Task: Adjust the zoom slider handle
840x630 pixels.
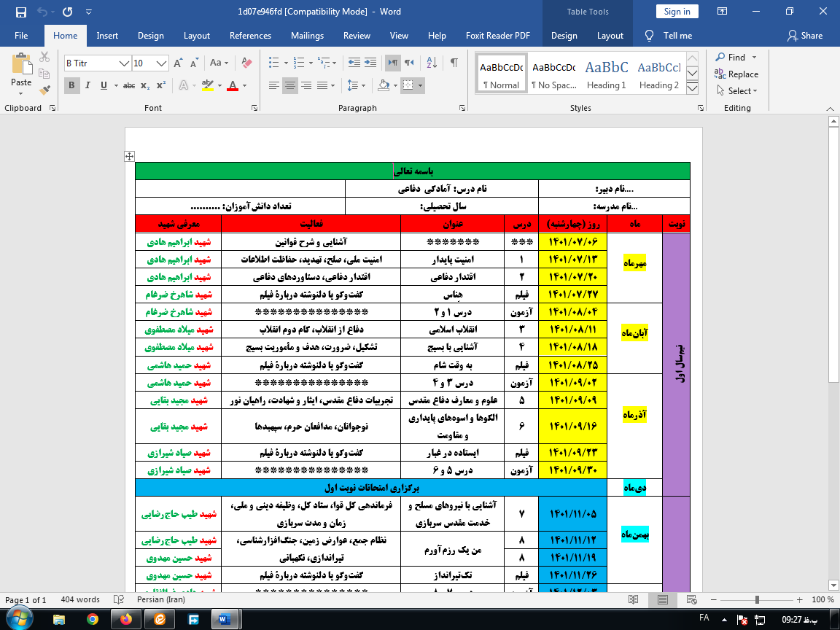Action: tap(757, 599)
